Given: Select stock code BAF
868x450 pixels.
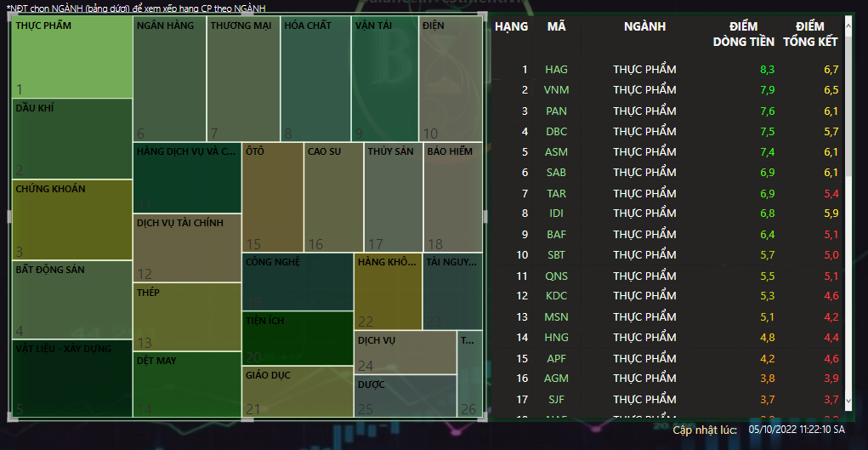Looking at the screenshot, I should click(556, 235).
